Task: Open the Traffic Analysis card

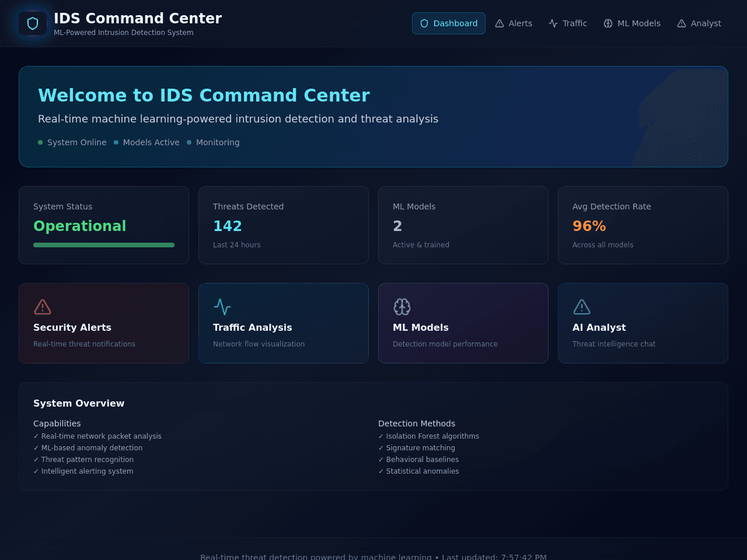Action: tap(284, 323)
